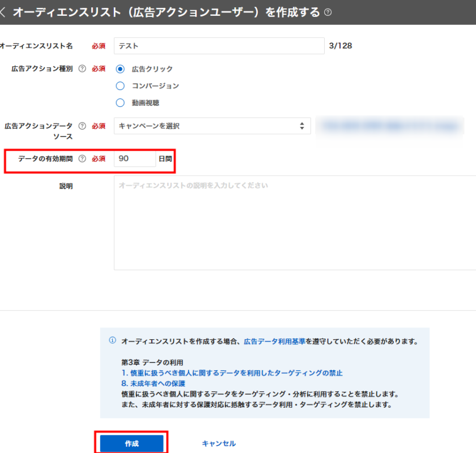Click the back chevron beside the page title

click(3, 12)
